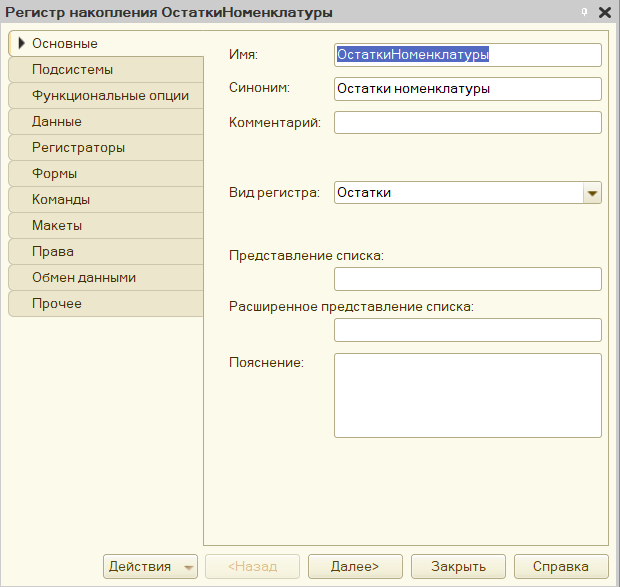Pin the register dialog window
620x587 pixels.
pyautogui.click(x=584, y=12)
